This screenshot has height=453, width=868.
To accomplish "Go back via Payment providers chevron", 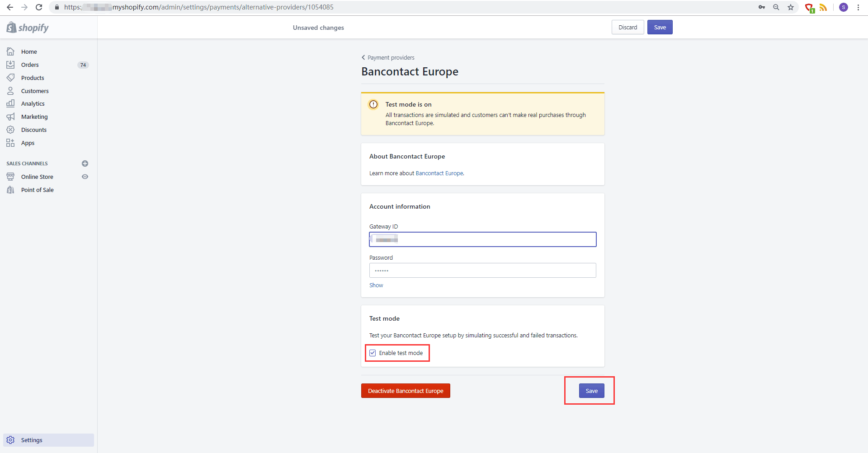I will click(363, 57).
